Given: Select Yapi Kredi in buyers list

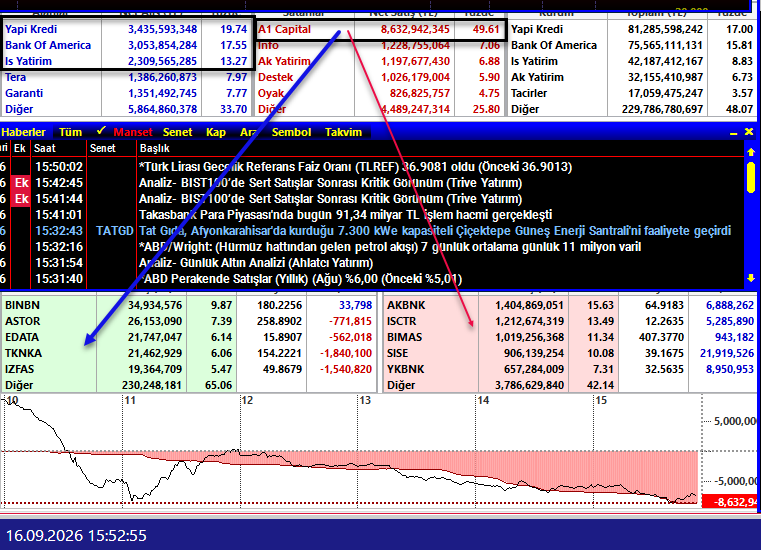Looking at the screenshot, I should [x=31, y=29].
